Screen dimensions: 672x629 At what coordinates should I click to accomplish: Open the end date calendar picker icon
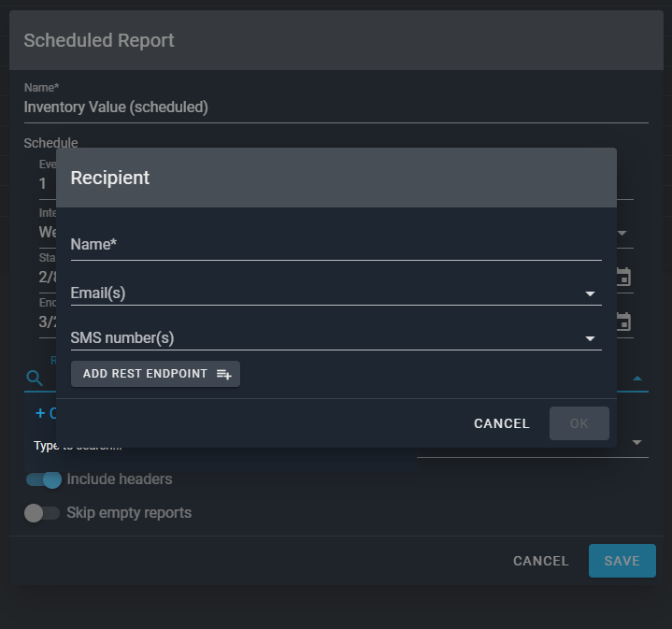pos(623,322)
